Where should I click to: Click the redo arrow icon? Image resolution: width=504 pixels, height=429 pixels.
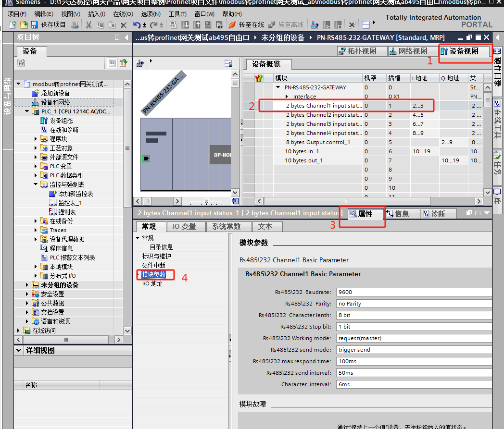(x=153, y=25)
